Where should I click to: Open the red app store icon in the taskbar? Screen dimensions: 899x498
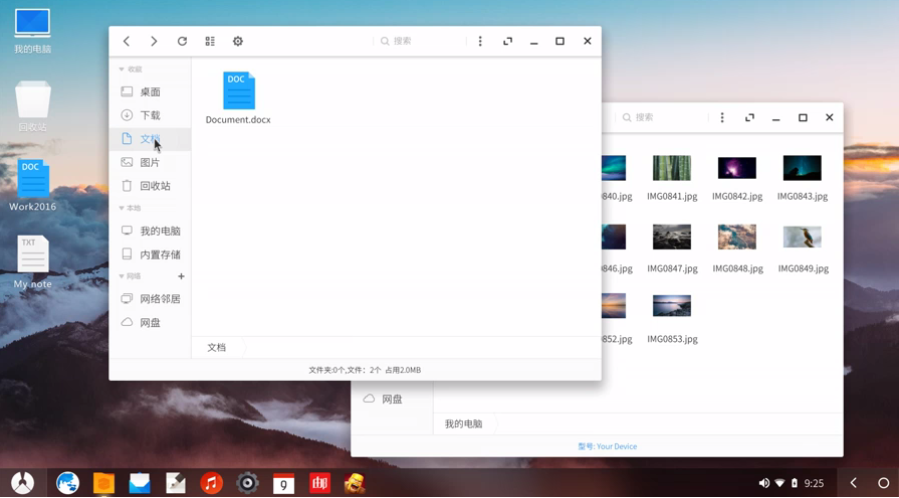[x=319, y=483]
